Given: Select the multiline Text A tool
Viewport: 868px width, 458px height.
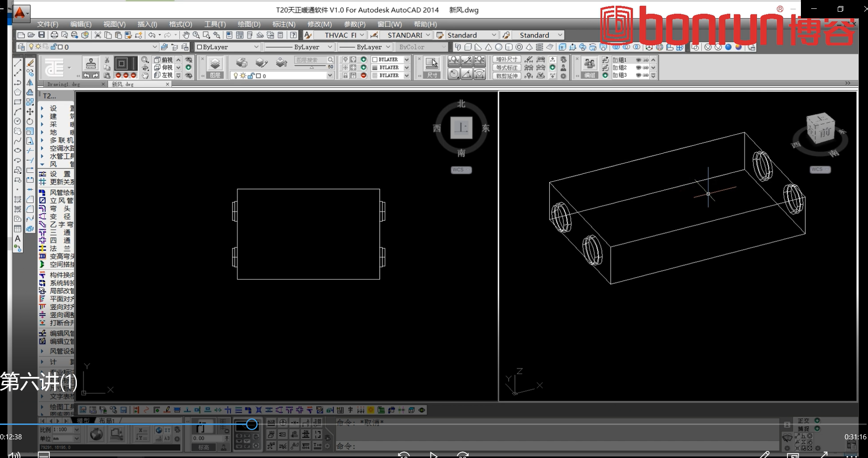Looking at the screenshot, I should click(18, 239).
